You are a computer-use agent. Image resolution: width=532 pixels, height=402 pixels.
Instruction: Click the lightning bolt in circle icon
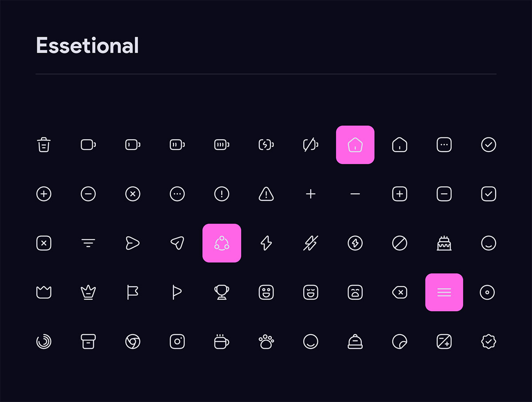[355, 243]
